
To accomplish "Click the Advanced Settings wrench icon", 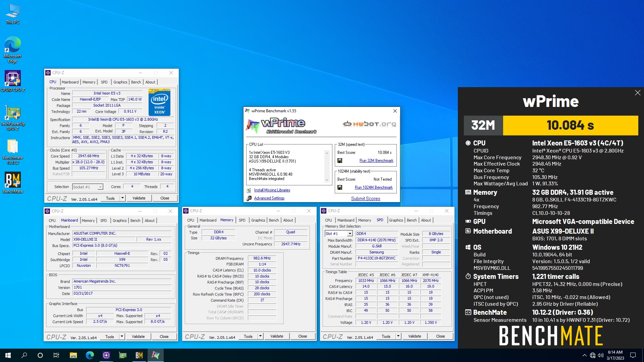I will (249, 198).
